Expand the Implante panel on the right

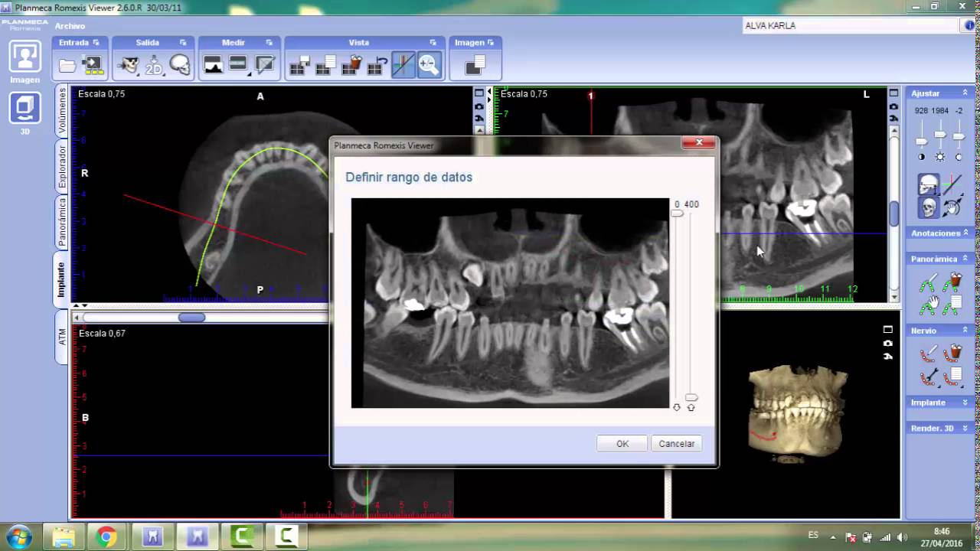point(966,403)
